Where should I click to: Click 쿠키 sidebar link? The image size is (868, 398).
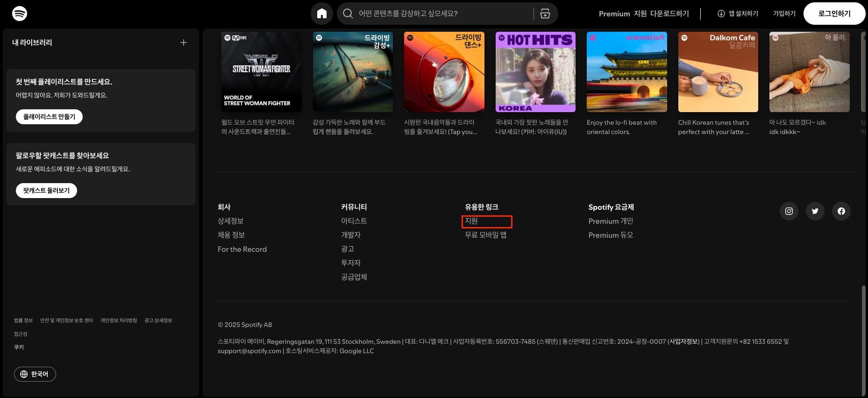pos(19,347)
